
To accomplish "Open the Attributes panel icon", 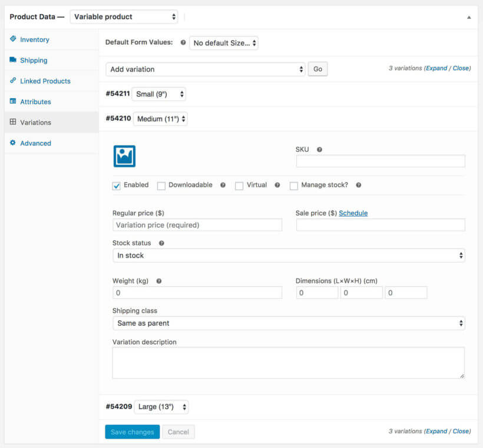I will pyautogui.click(x=13, y=101).
